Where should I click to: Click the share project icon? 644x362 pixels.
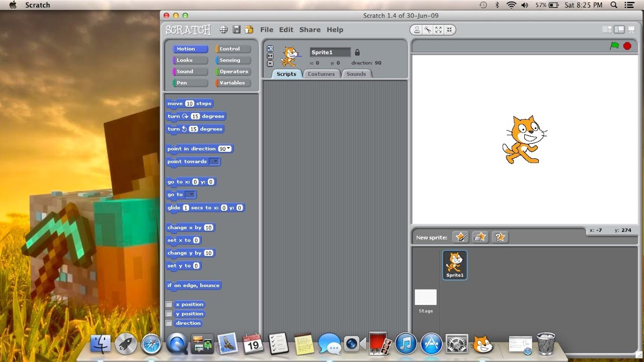click(x=249, y=30)
